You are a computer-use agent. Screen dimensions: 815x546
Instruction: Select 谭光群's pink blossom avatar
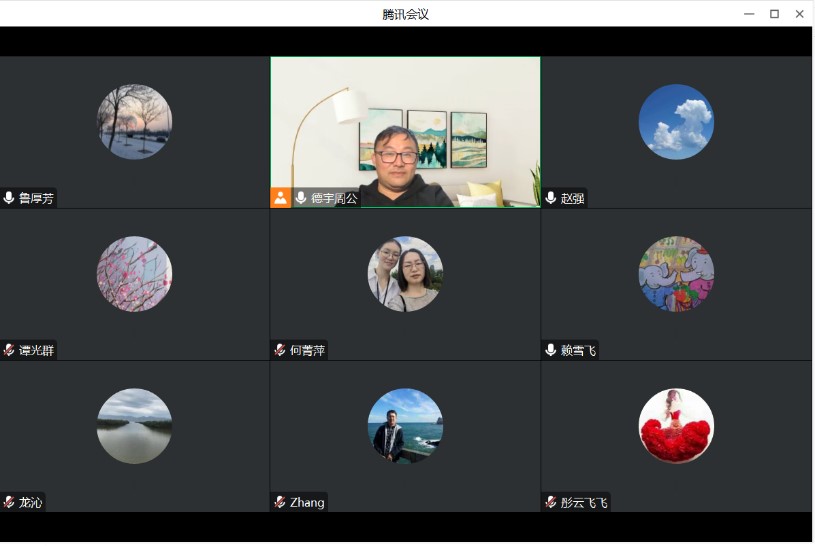coord(134,274)
